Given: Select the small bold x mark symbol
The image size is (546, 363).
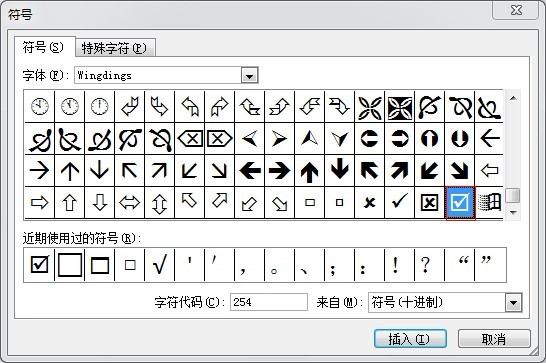Looking at the screenshot, I should pyautogui.click(x=369, y=202).
